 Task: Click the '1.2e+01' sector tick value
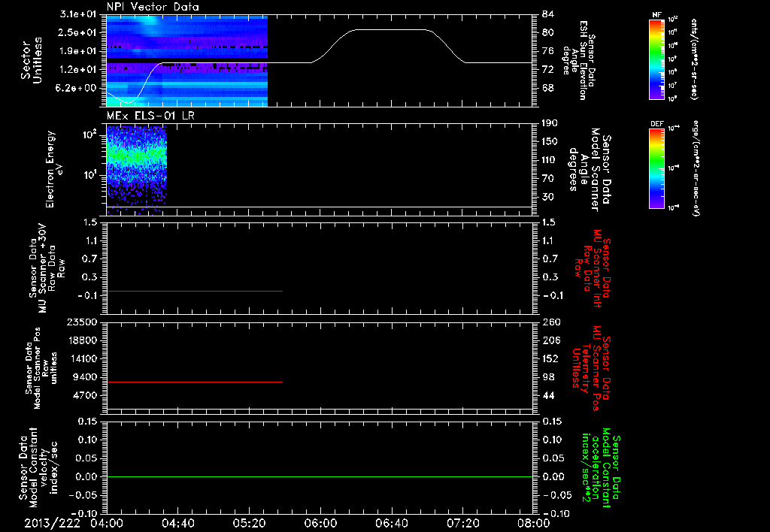tap(77, 70)
